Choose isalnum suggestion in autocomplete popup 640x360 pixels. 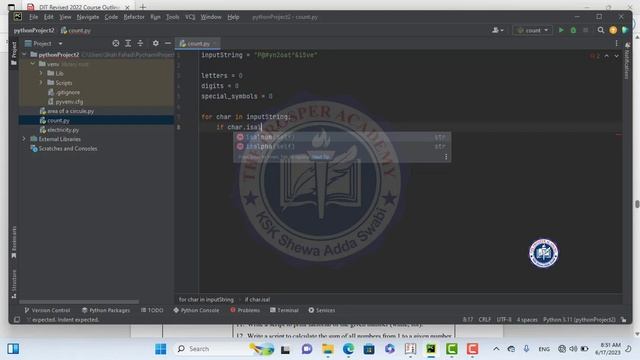tap(342, 137)
